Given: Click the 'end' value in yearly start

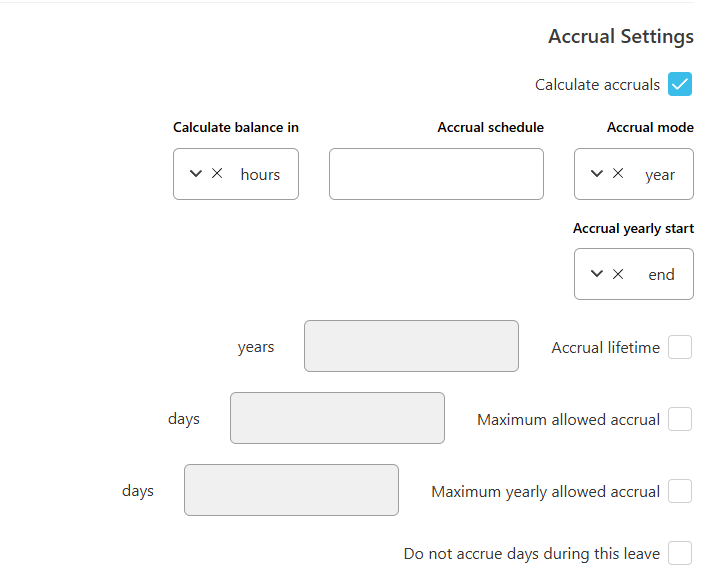Looking at the screenshot, I should tap(661, 274).
